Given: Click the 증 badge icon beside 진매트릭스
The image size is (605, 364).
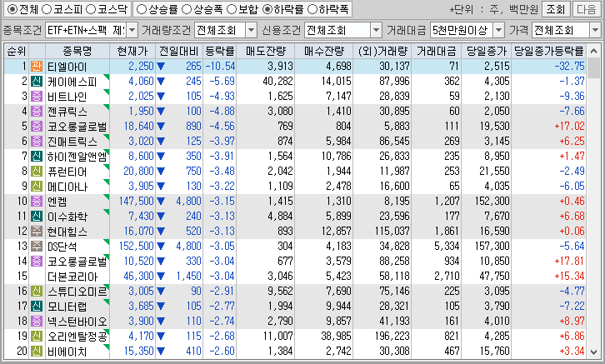Looking at the screenshot, I should pos(37,141).
